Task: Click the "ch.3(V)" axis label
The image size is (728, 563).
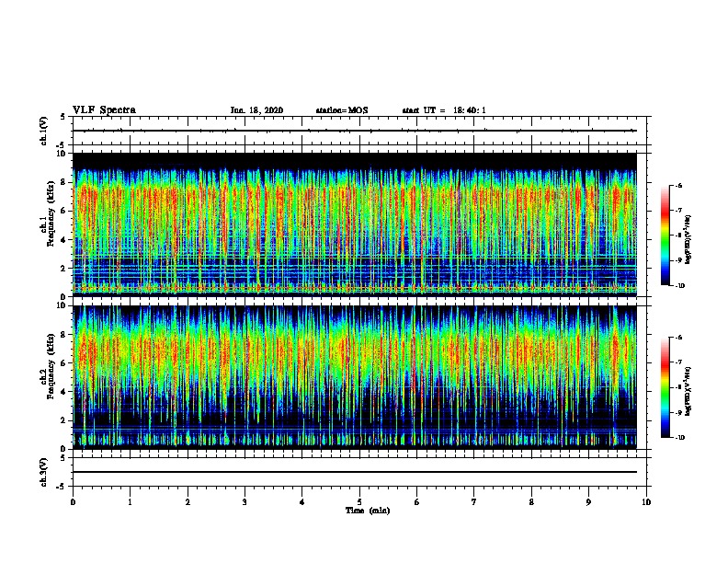Action: 44,472
